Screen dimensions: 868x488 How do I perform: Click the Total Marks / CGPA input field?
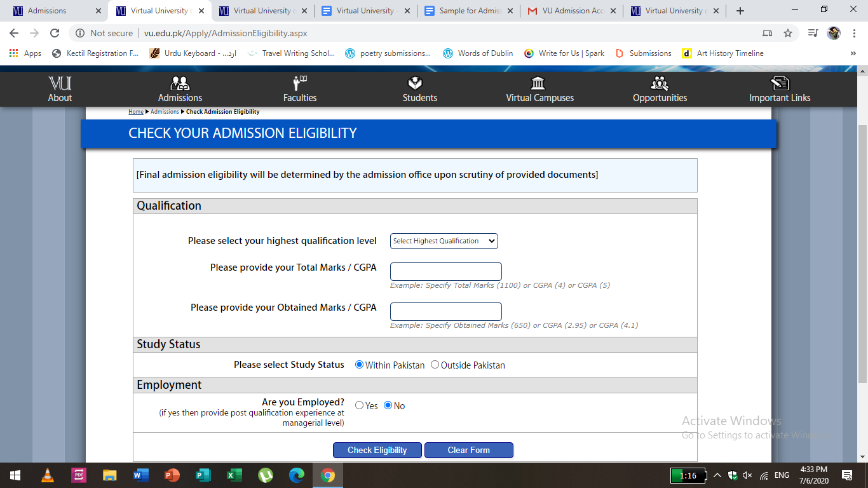[x=445, y=271]
